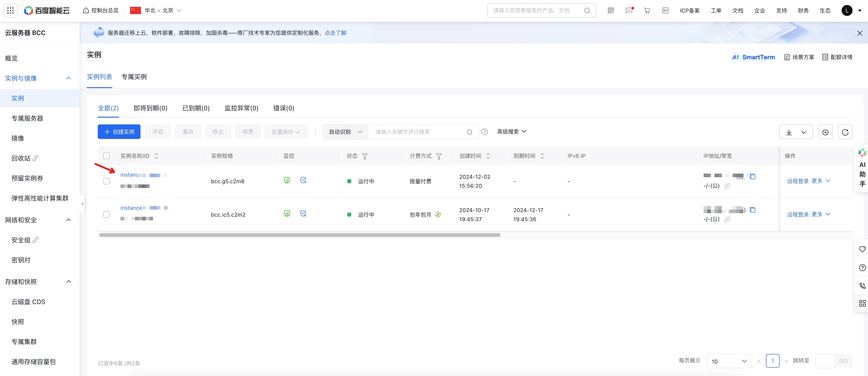Collapse the 网络和安全 sidebar section

click(x=69, y=220)
